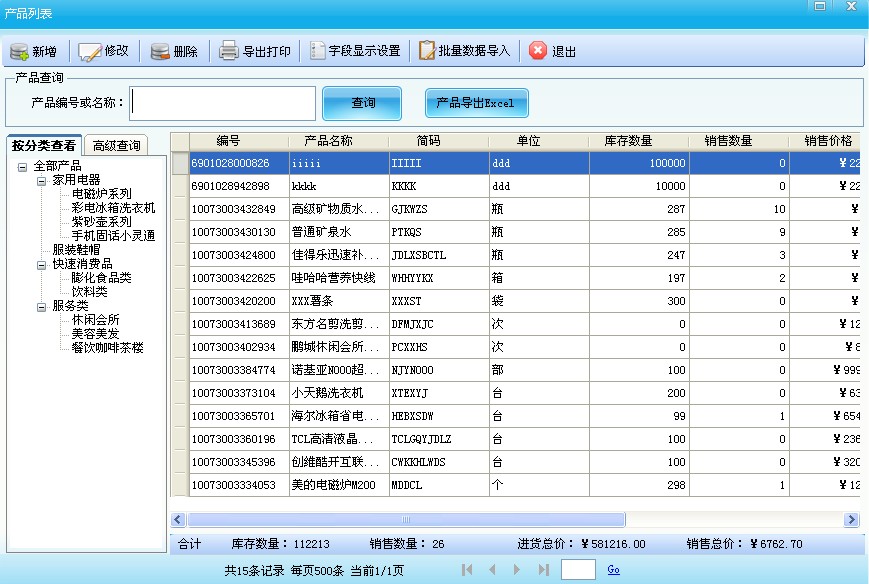Viewport: 869px width, 584px height.
Task: Click the 新增 add product icon
Action: pyautogui.click(x=19, y=52)
